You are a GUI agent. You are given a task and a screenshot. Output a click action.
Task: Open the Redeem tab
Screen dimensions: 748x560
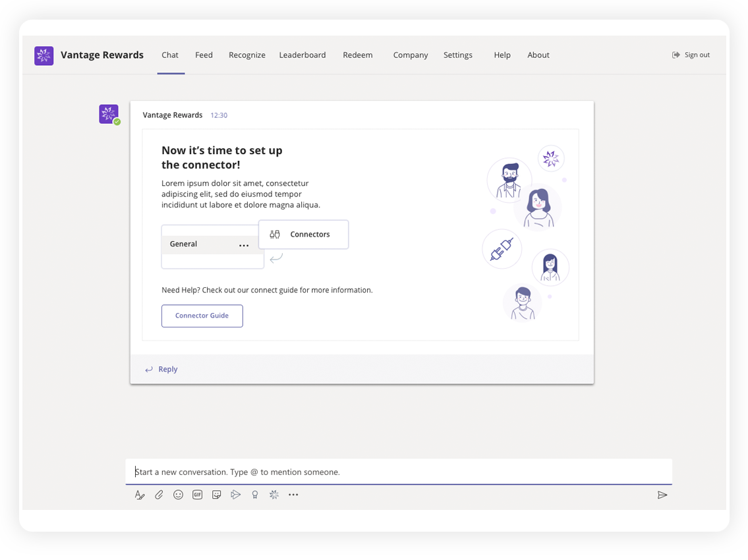[358, 55]
